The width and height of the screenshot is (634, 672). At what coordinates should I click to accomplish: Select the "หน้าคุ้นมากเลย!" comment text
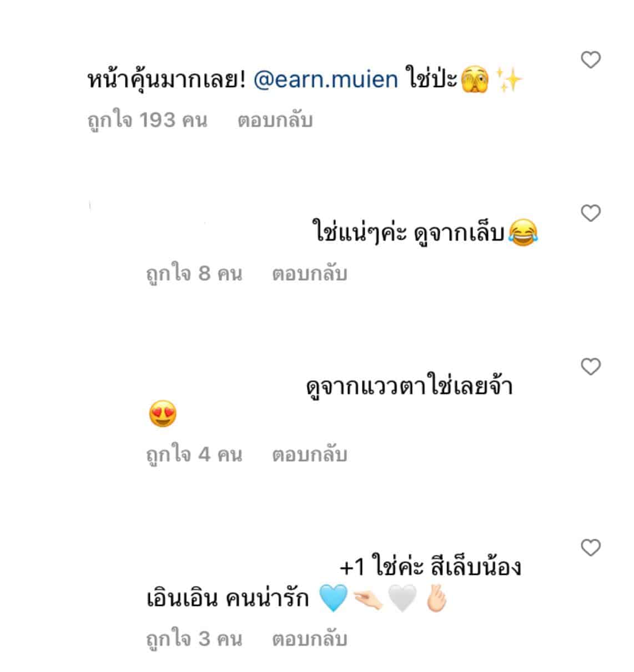pyautogui.click(x=166, y=80)
